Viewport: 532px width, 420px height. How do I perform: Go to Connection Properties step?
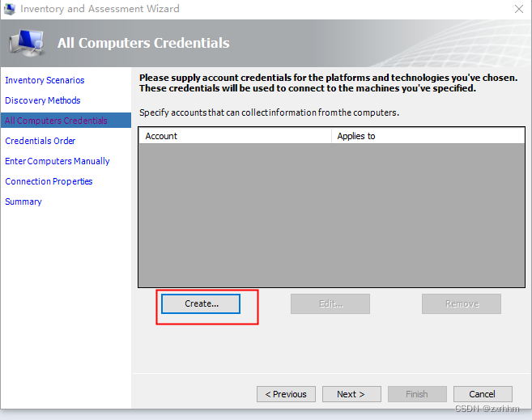tap(49, 181)
